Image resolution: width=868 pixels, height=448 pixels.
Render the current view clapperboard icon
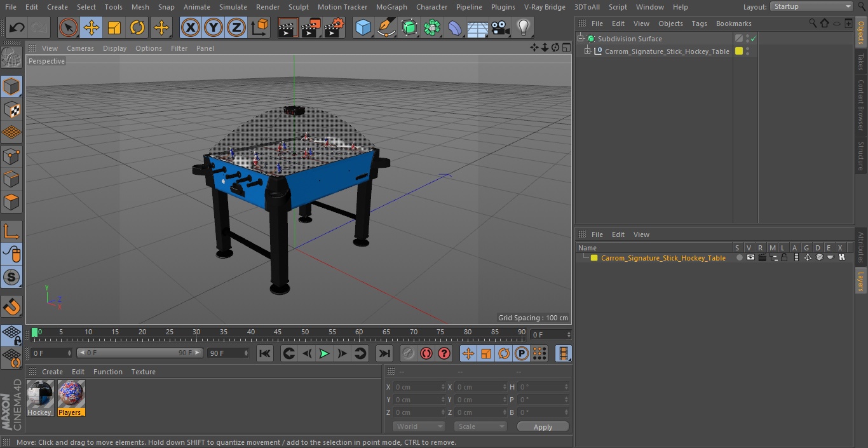(x=288, y=27)
